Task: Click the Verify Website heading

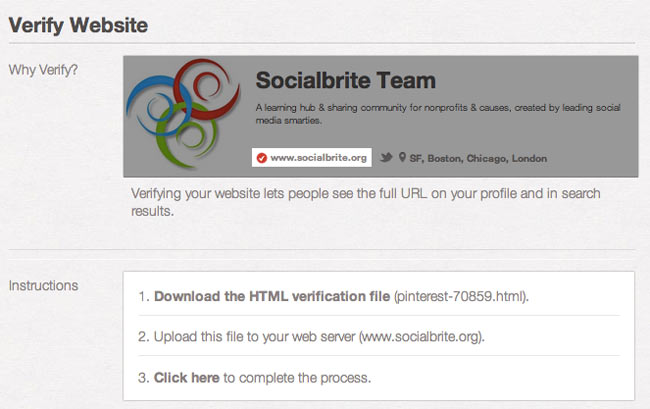Action: point(78,25)
